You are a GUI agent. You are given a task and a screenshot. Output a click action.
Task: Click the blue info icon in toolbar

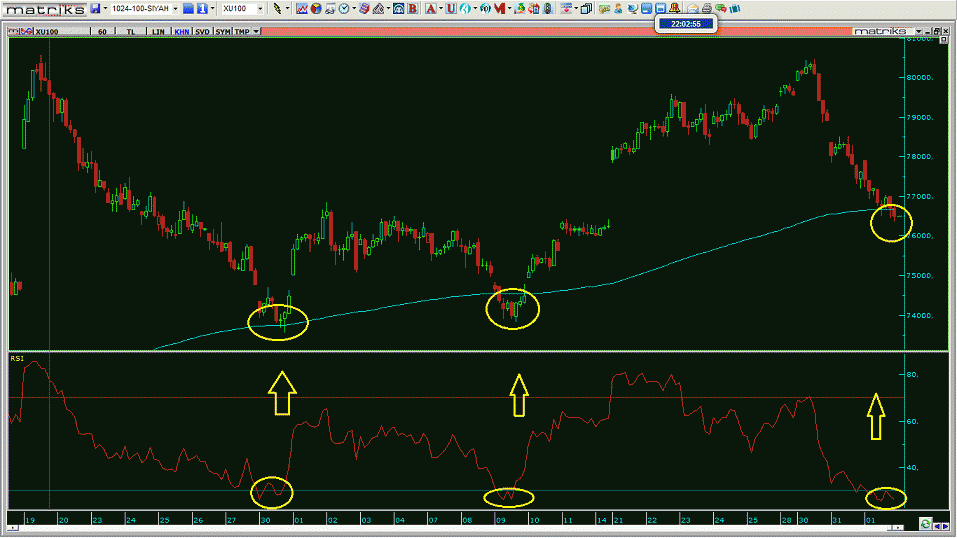(x=201, y=8)
